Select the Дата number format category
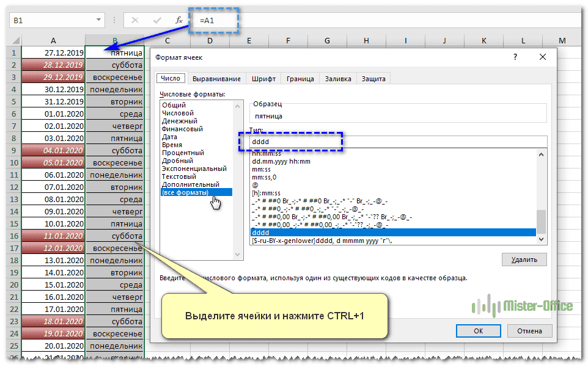588x370 pixels. tap(169, 137)
